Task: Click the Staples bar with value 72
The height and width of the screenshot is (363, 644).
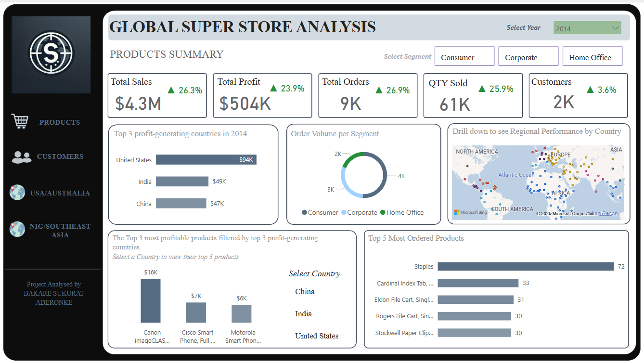Action: pos(526,266)
